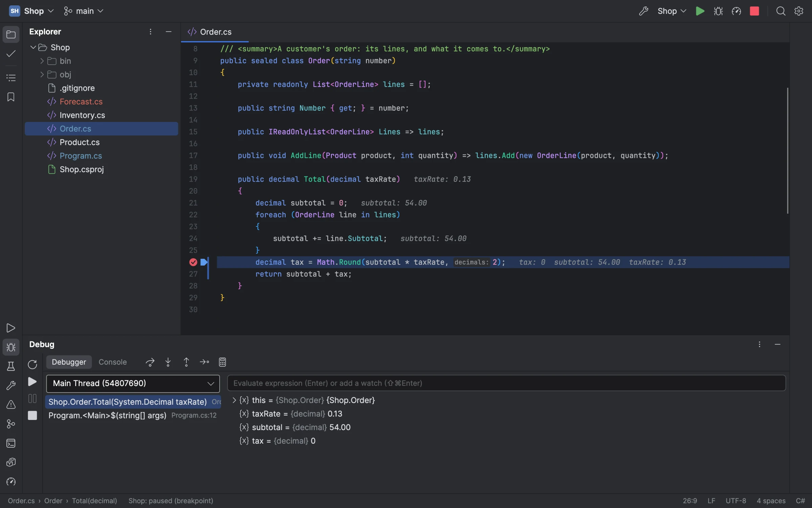Screen dimensions: 812x508
Task: Switch to the Debugger tab
Action: [69, 362]
